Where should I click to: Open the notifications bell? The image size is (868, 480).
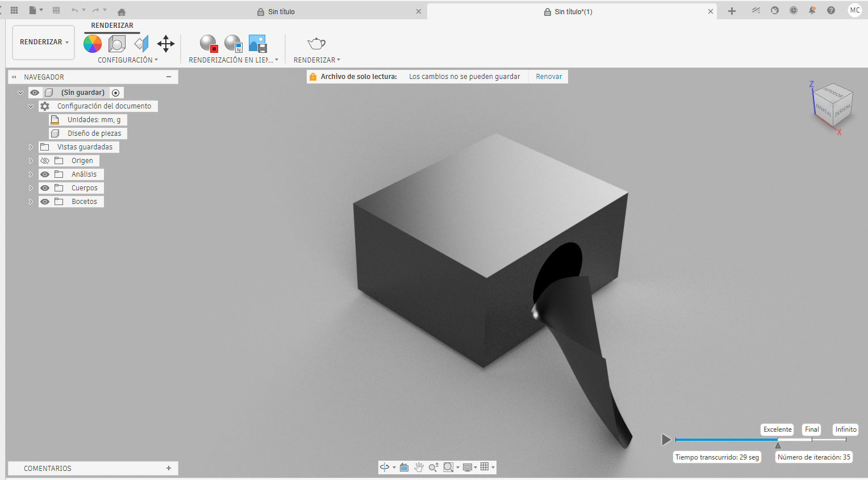[x=812, y=10]
